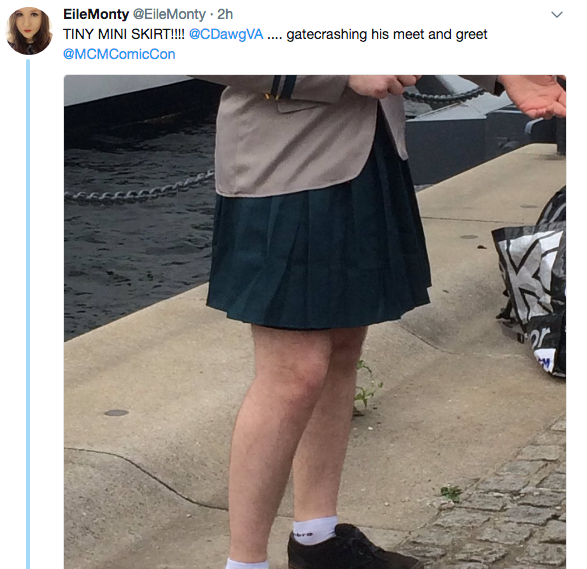Follow the blue thread connector line
This screenshot has height=569, width=587.
(28, 314)
